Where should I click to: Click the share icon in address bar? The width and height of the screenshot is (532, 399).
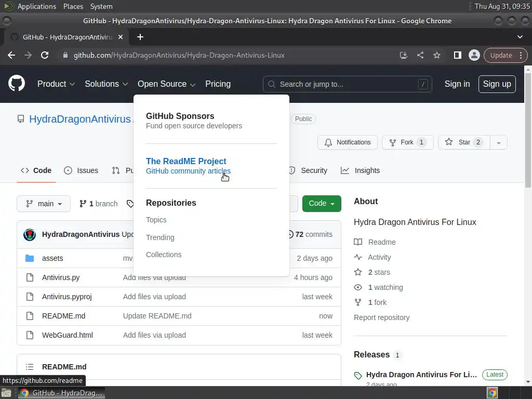(420, 55)
